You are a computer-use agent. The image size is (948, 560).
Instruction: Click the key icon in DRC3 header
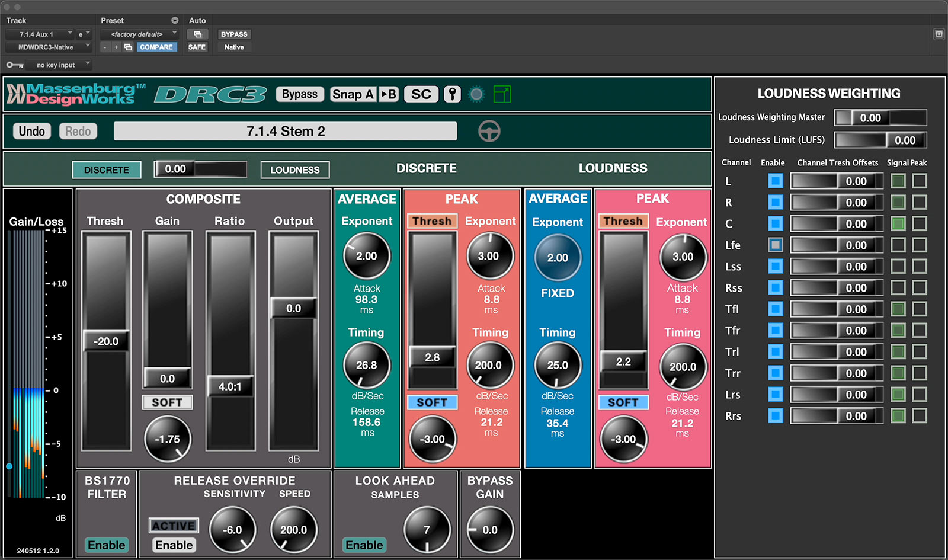coord(452,94)
